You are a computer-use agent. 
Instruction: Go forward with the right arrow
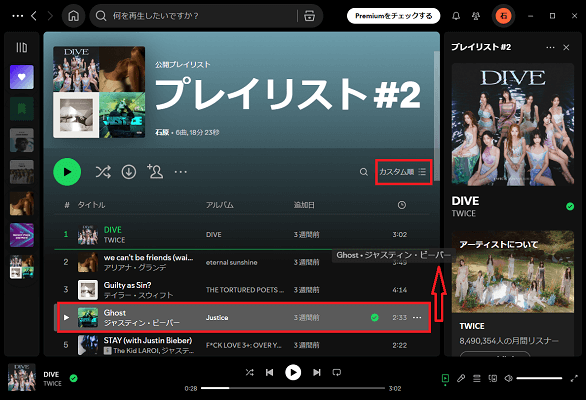pyautogui.click(x=50, y=16)
